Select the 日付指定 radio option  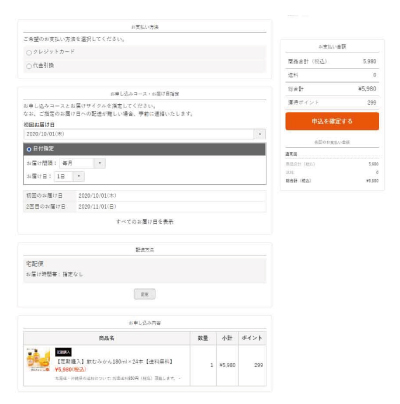click(x=29, y=149)
